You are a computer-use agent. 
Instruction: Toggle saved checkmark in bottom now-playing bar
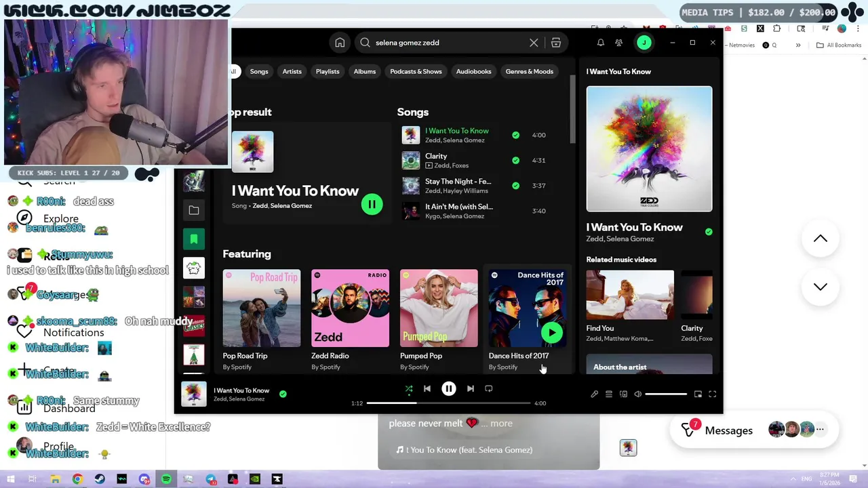click(283, 394)
